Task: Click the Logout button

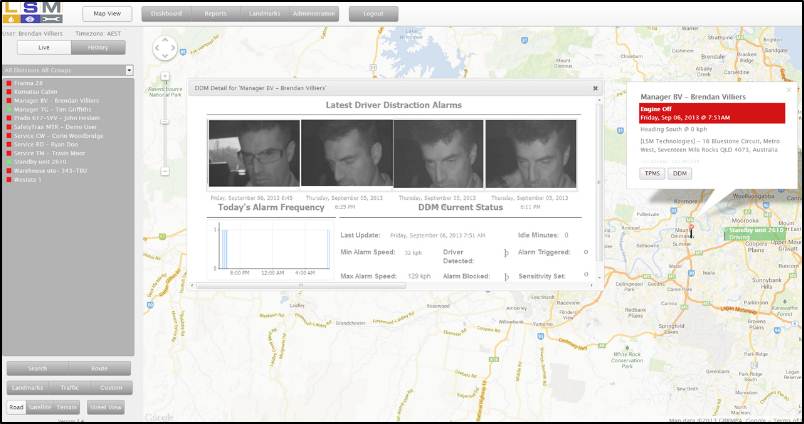Action: 373,14
